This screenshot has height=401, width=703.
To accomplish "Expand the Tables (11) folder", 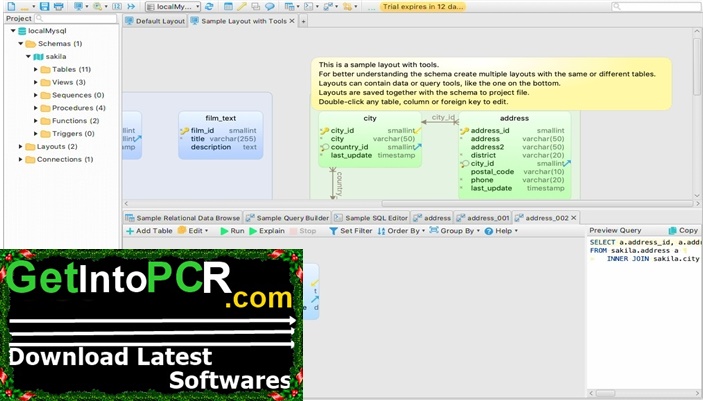I will click(36, 70).
